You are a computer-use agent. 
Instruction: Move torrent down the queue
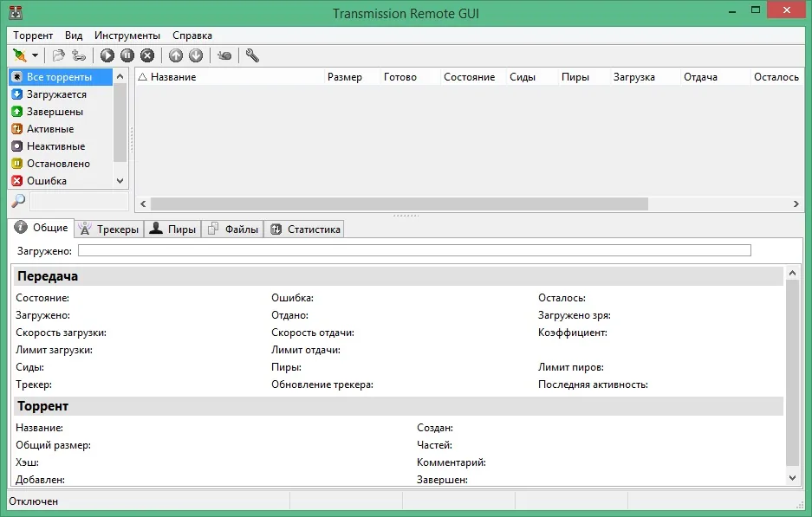[196, 55]
